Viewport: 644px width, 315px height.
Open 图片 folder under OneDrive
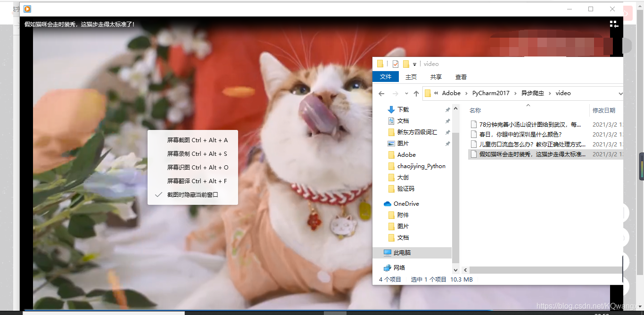[x=403, y=226]
